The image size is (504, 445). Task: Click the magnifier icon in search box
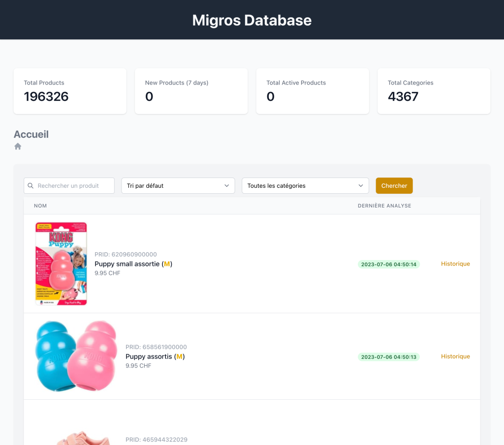click(31, 186)
